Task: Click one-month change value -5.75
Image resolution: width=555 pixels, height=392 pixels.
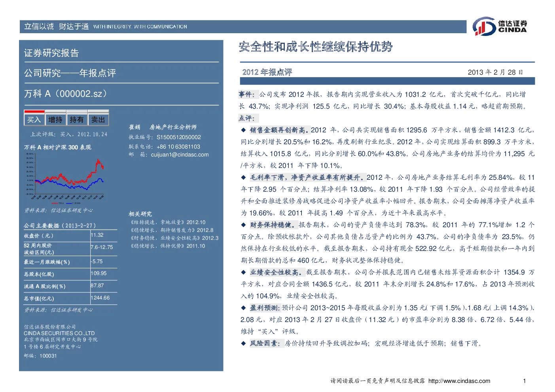Action: [x=97, y=261]
